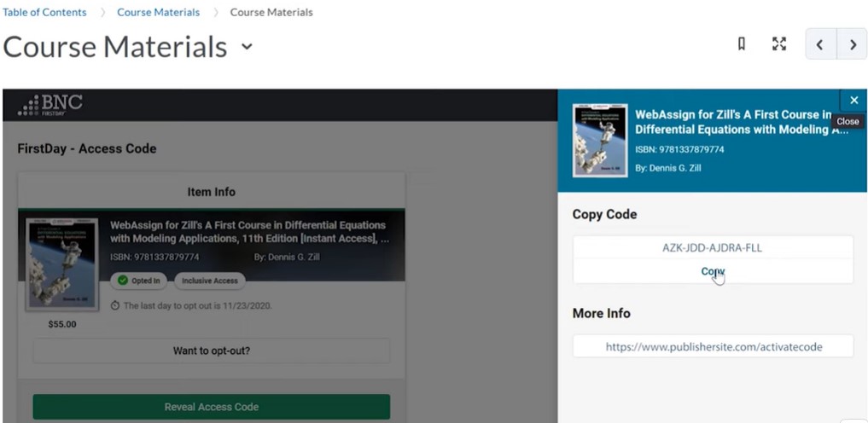Click the bookmark icon
Screen dimensions: 868x423
[x=742, y=44]
